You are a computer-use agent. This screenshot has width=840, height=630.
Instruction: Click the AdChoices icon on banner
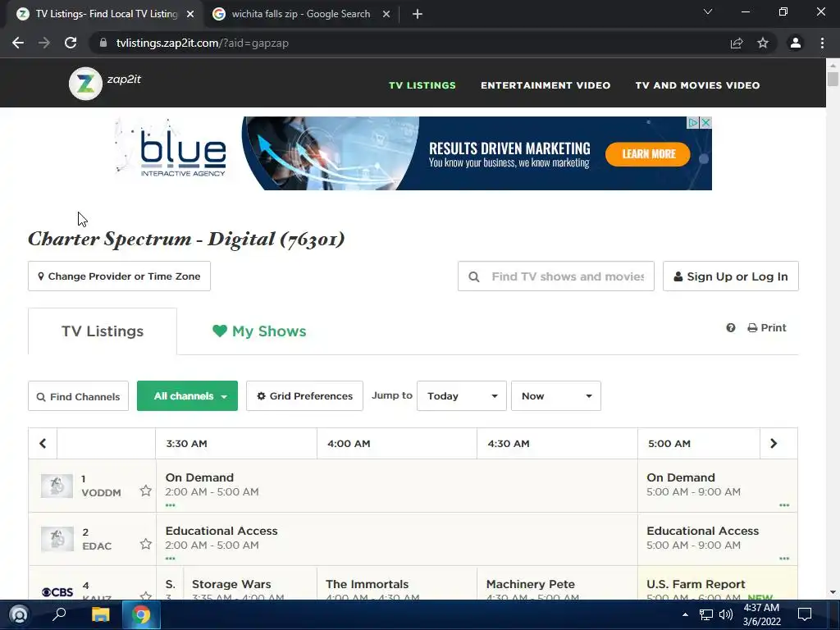pos(693,123)
